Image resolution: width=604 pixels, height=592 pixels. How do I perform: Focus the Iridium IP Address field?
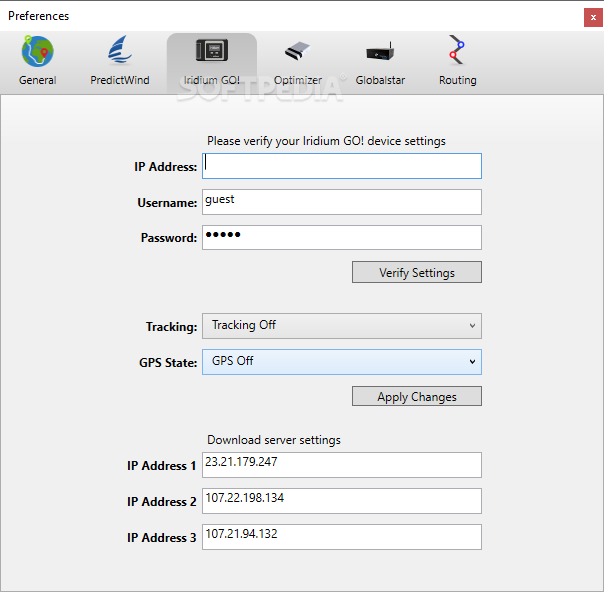pyautogui.click(x=342, y=166)
